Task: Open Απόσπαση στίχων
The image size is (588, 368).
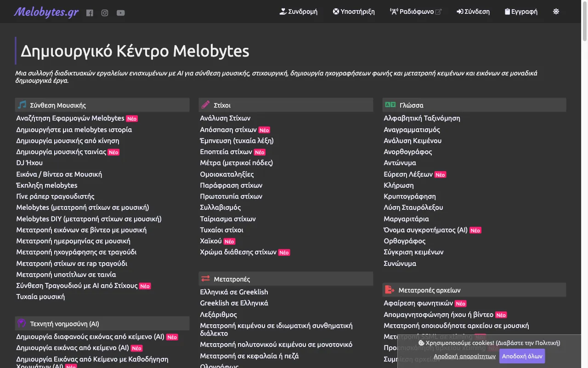Action: point(228,130)
